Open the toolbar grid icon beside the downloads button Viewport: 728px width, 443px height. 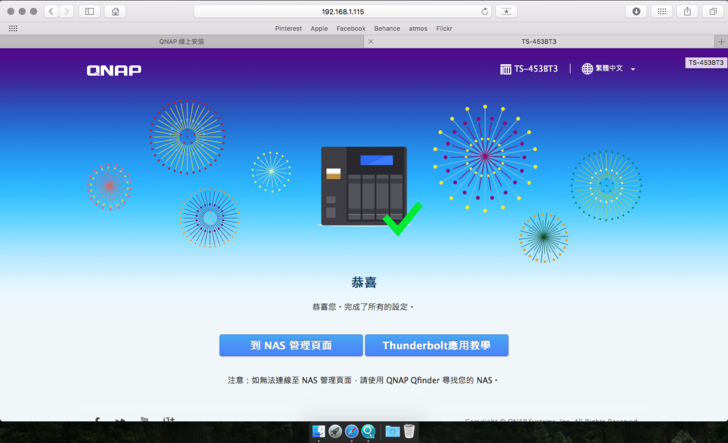(662, 11)
